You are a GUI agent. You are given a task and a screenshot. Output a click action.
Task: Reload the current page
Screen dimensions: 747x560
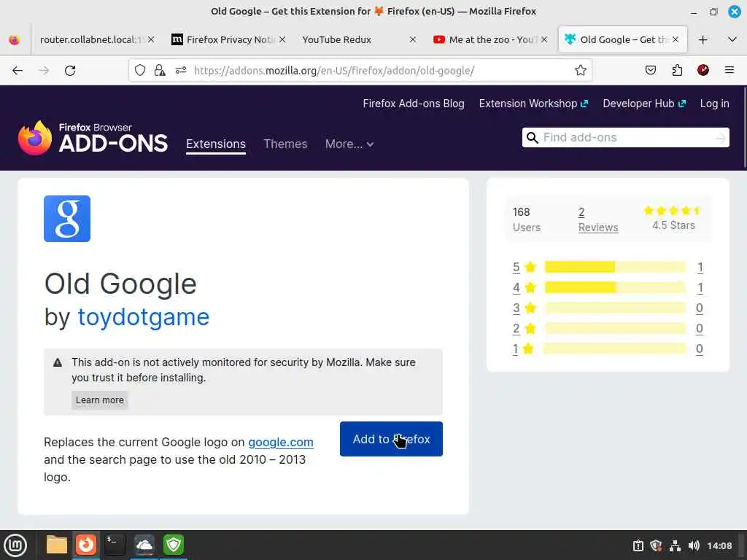[x=70, y=71]
